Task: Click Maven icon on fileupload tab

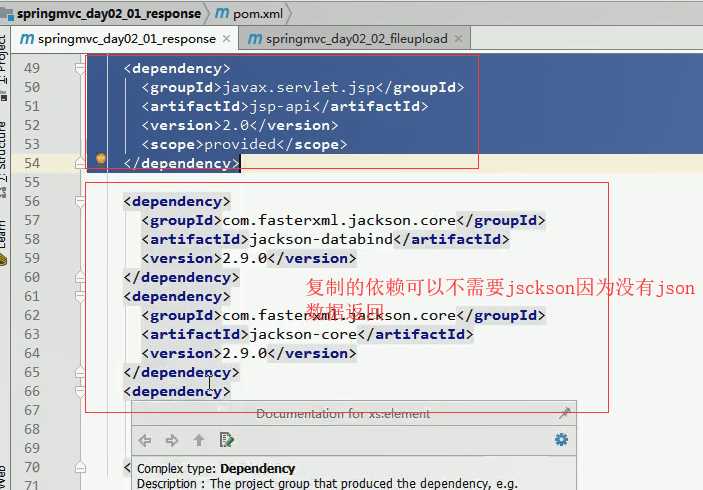Action: click(255, 39)
